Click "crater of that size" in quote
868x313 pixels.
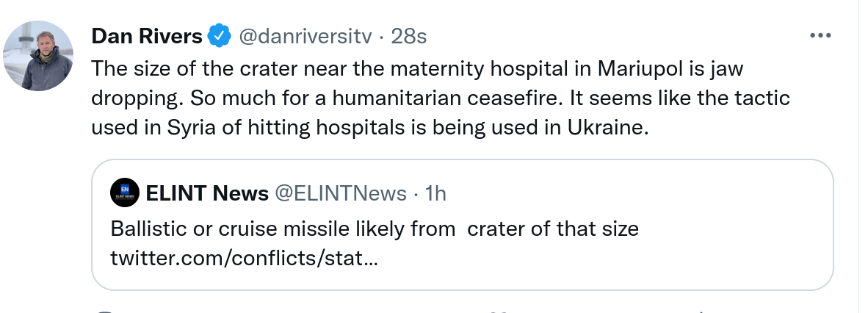(x=553, y=229)
